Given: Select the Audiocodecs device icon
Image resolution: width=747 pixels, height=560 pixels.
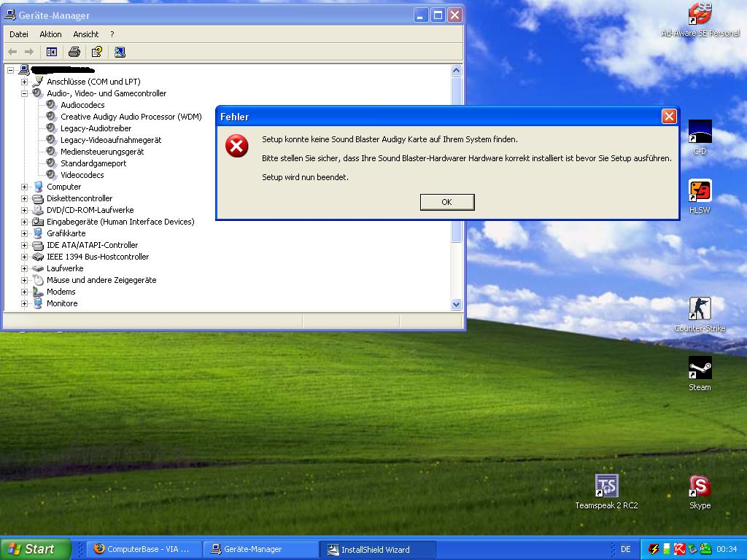Looking at the screenshot, I should tap(52, 105).
